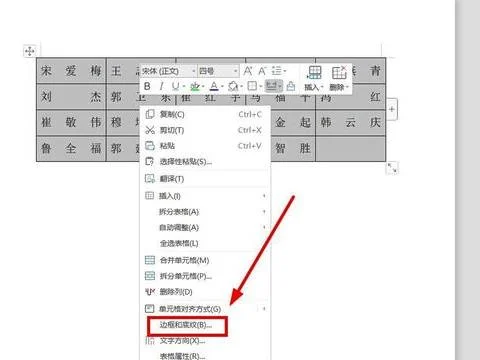
Task: Open the font name box 宋体 (正文)
Action: tap(168, 71)
